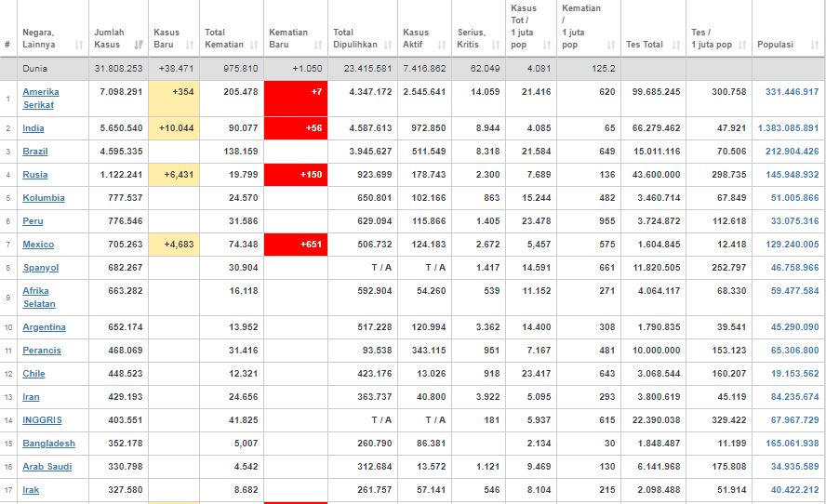Click the Perancis link

tap(42, 351)
